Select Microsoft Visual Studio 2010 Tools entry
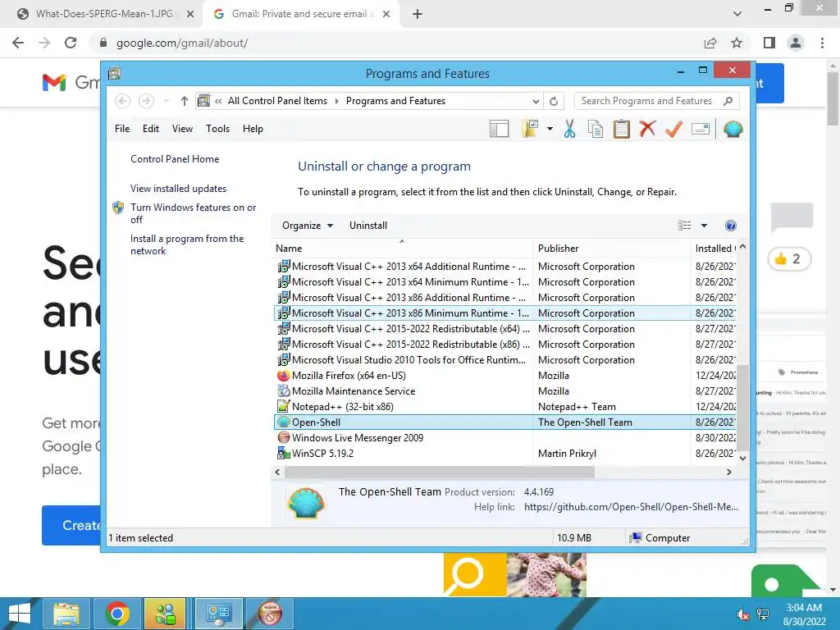The image size is (840, 630). (504, 360)
